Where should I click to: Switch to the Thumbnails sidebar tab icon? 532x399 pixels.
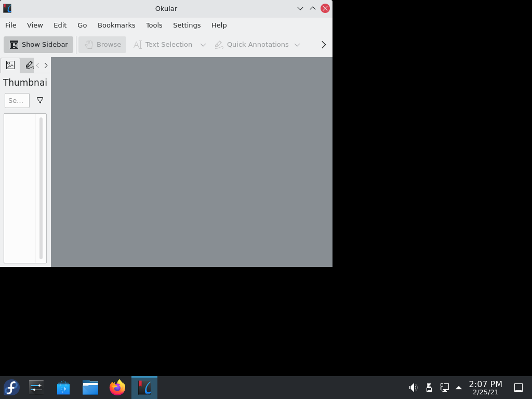10,65
